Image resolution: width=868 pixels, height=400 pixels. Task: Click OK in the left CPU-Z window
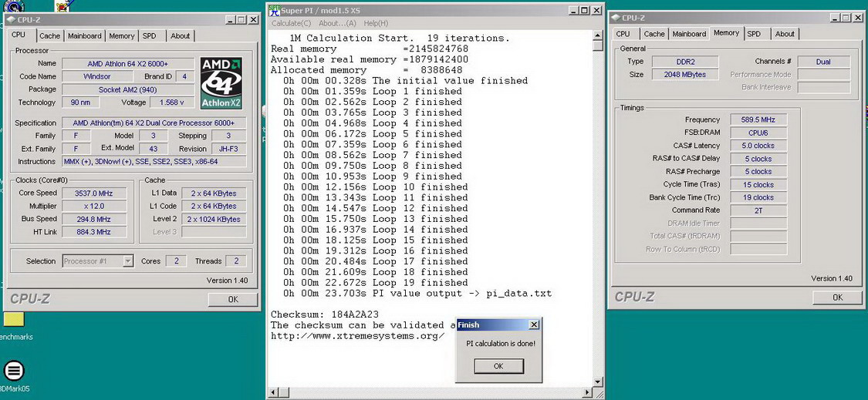pos(233,299)
